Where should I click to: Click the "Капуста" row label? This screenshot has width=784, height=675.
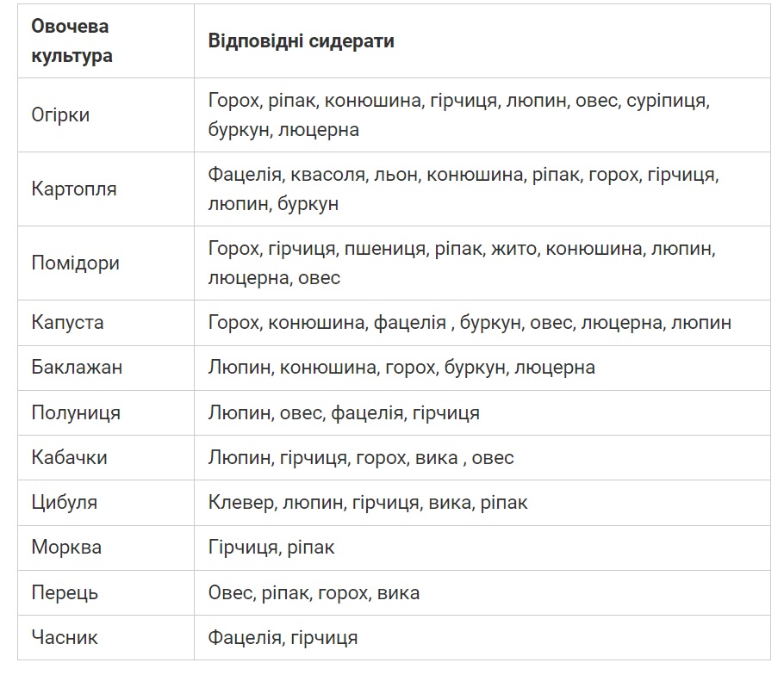(x=67, y=323)
